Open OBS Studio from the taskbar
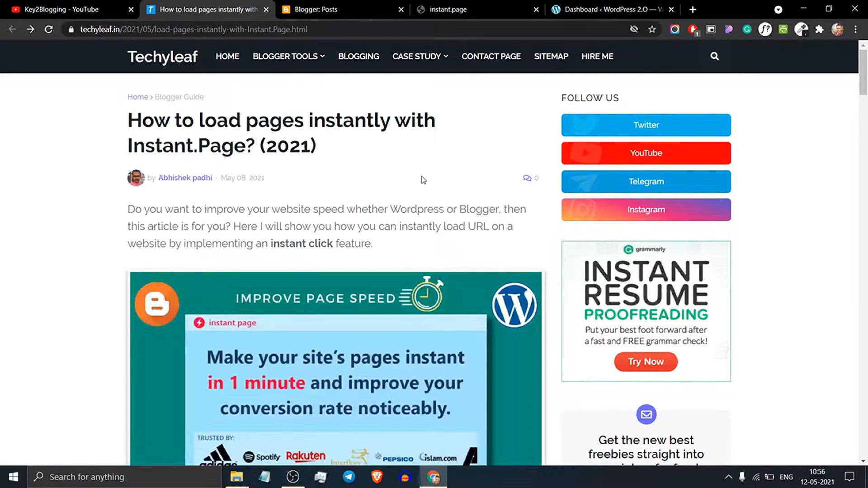The image size is (868, 488). pos(292,477)
